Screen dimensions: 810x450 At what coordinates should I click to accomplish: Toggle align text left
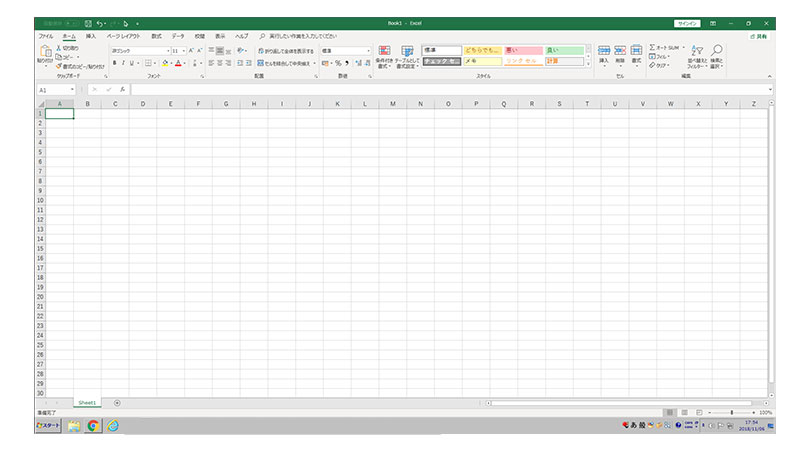click(211, 63)
